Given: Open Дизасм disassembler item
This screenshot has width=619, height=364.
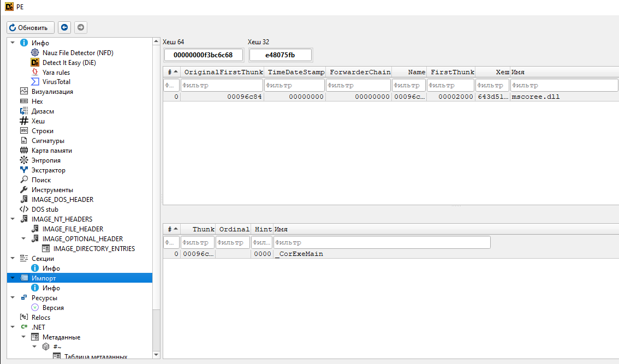Looking at the screenshot, I should [x=43, y=111].
